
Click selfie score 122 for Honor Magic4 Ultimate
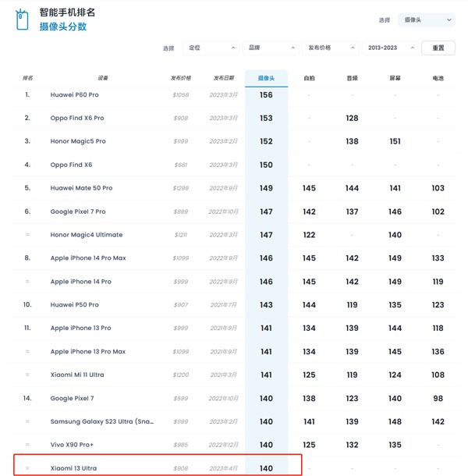tap(309, 235)
